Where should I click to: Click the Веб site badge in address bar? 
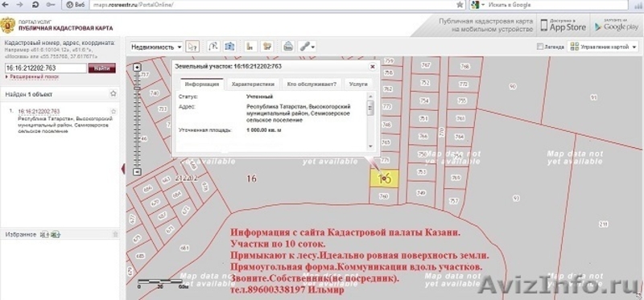pos(75,5)
